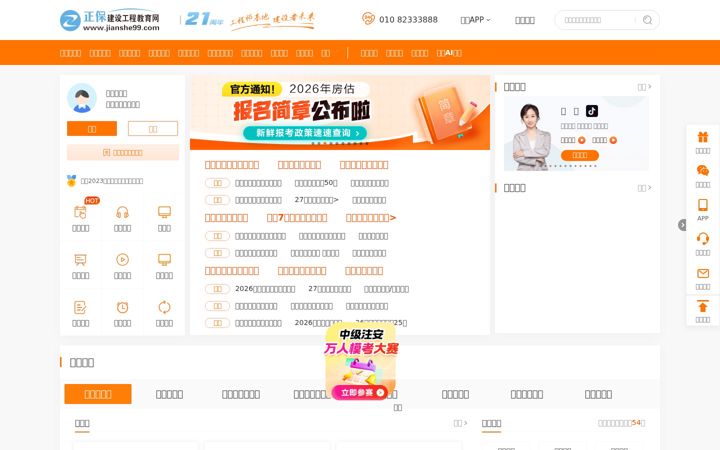The image size is (720, 450).
Task: Open the play-circle icon in the left grid
Action: (x=123, y=259)
